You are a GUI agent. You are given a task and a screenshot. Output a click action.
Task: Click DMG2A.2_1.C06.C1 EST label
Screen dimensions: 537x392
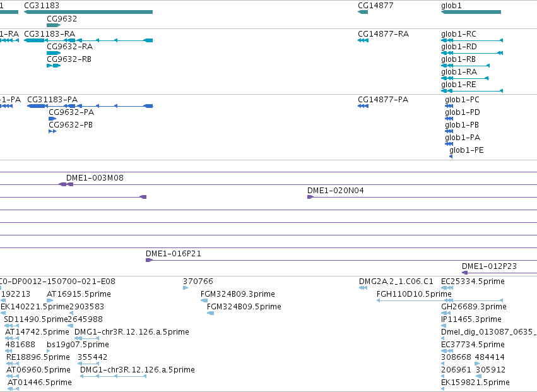point(396,282)
